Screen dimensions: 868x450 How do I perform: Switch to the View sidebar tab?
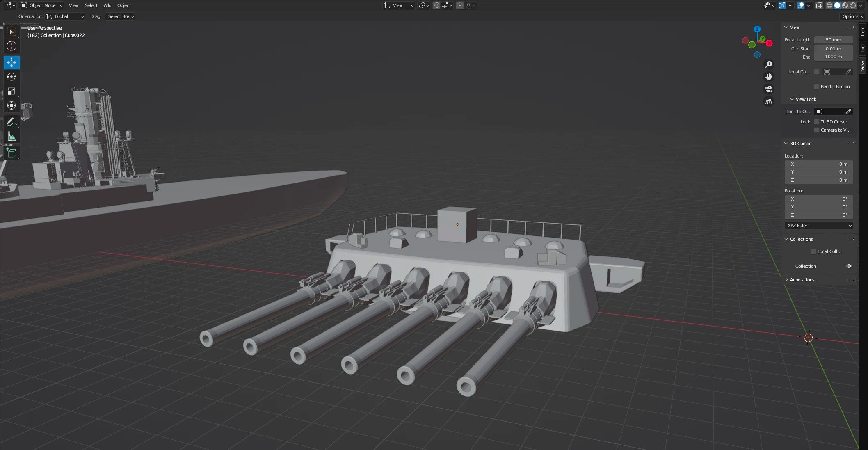[863, 65]
